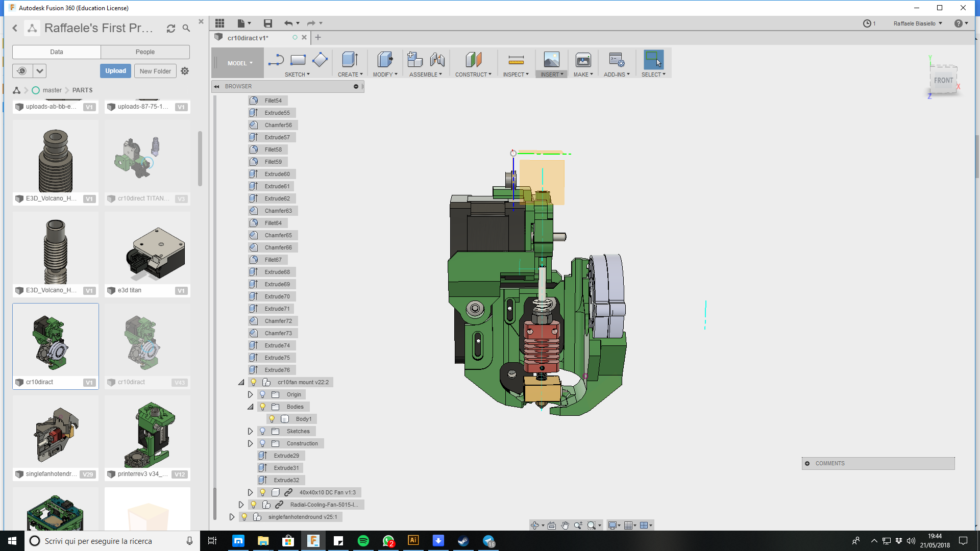Toggle visibility of singlefanhotendround v25:1
This screenshot has width=980, height=551.
tap(244, 517)
